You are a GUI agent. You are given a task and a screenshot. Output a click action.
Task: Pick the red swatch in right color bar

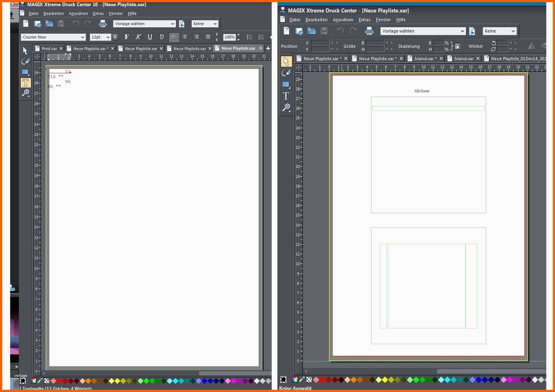click(x=323, y=380)
